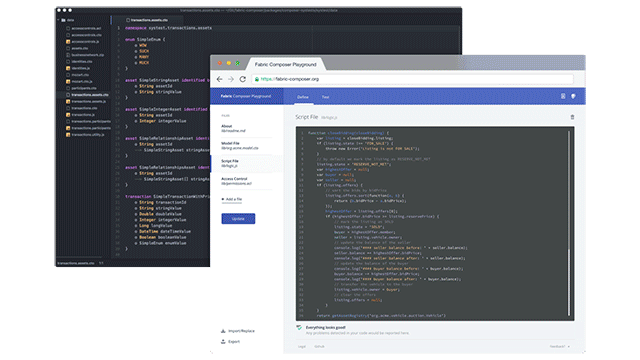
Task: Click the browser forward arrow
Action: pyautogui.click(x=231, y=79)
